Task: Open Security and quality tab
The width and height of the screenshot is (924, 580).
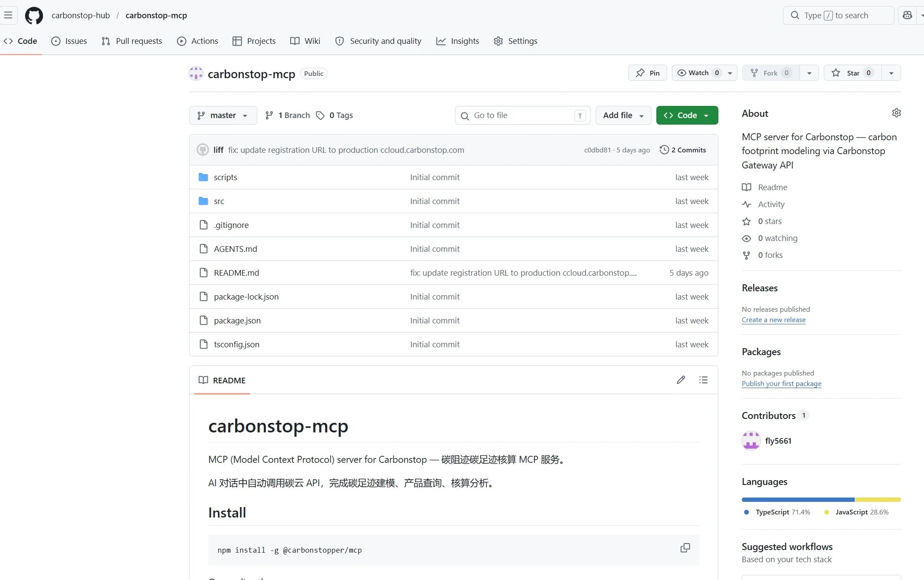Action: (x=378, y=41)
